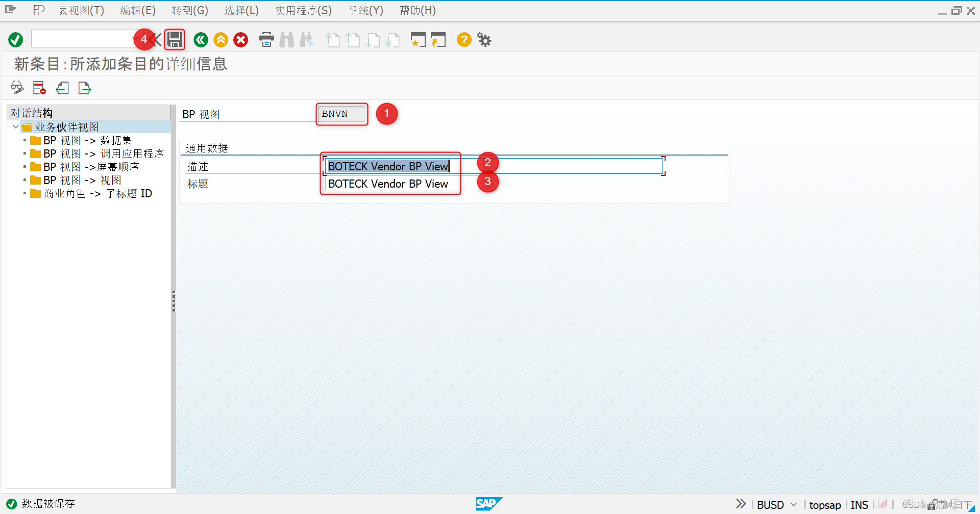
Task: Click the red Cancel X icon
Action: coord(241,40)
